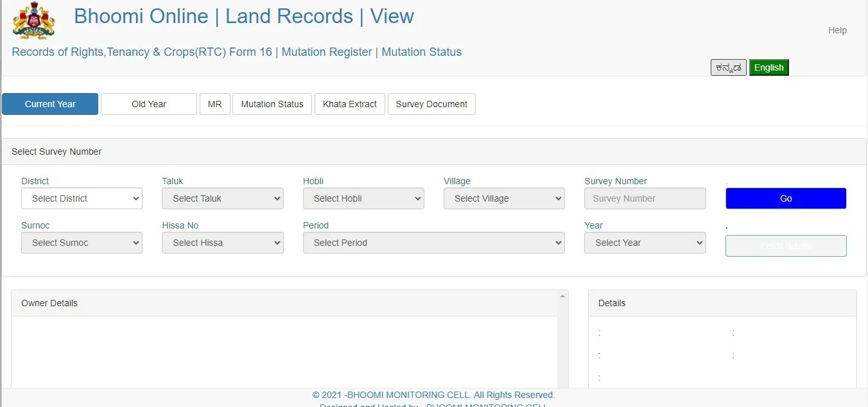Click the Fetch details button
The height and width of the screenshot is (407, 868).
pyautogui.click(x=786, y=246)
